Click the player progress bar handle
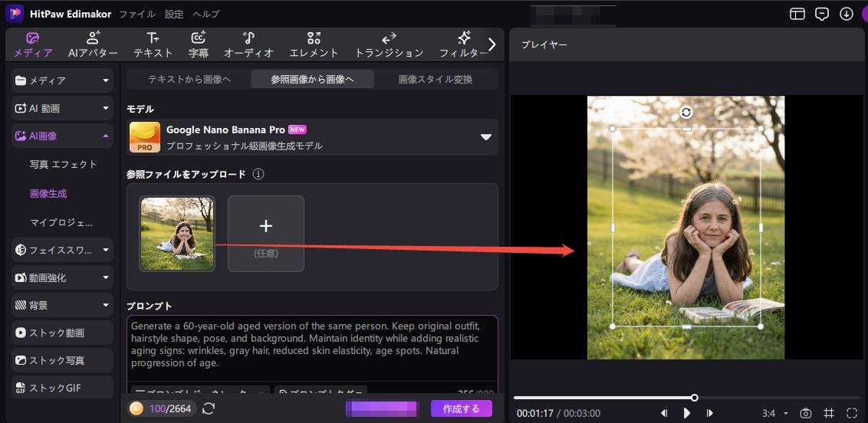Screen dimensions: 868x423 [x=695, y=398]
